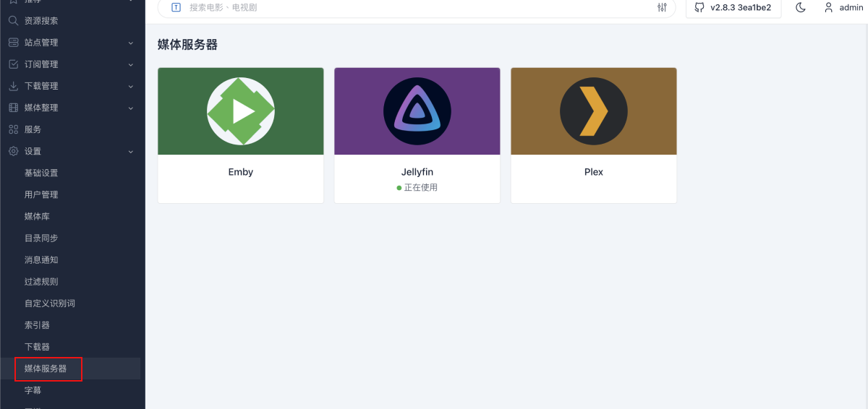This screenshot has height=409, width=868.
Task: Click the GitHub icon beside version
Action: click(x=699, y=7)
